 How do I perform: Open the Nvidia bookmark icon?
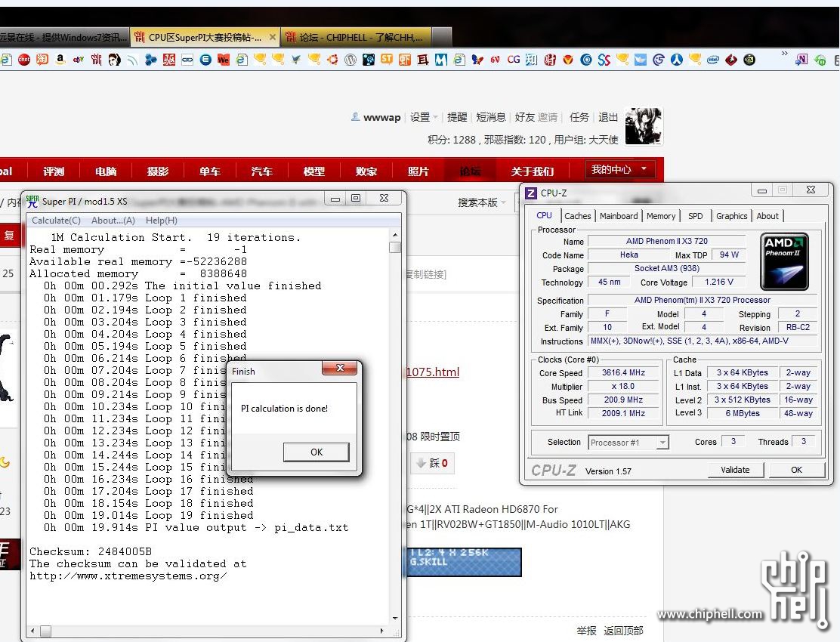(x=749, y=60)
